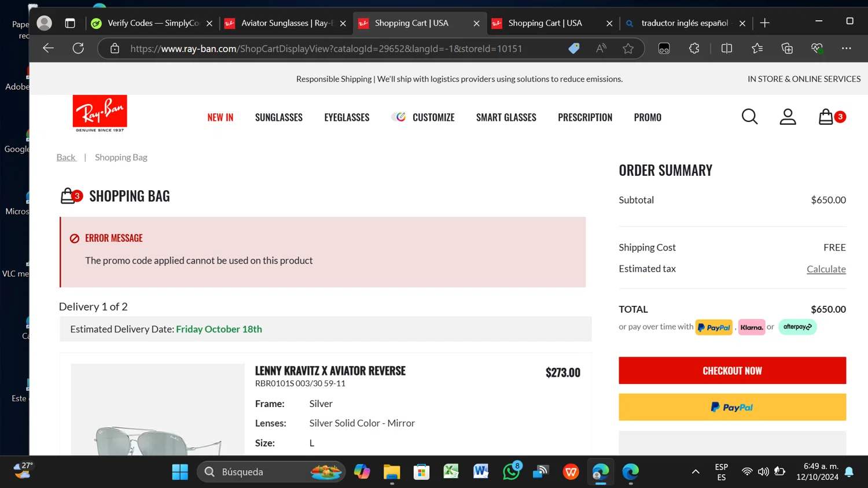The height and width of the screenshot is (488, 868).
Task: Open Browser essentials heart icon
Action: (x=817, y=49)
